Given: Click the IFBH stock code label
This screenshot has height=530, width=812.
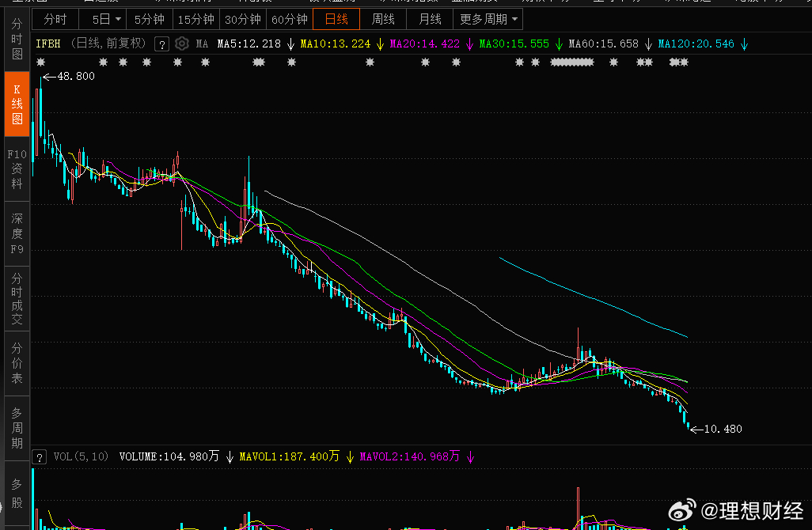Looking at the screenshot, I should (x=48, y=44).
